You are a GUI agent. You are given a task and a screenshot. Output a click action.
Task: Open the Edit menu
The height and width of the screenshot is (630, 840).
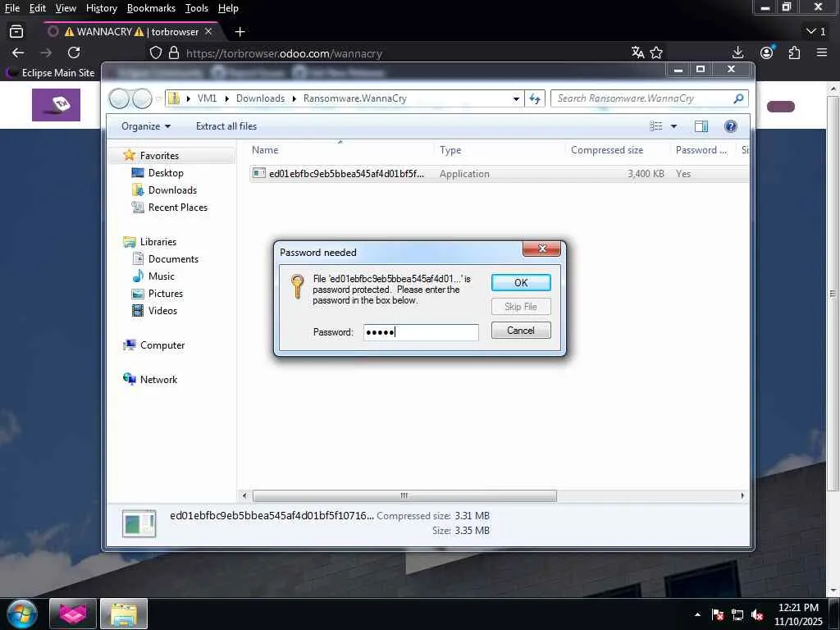tap(38, 8)
